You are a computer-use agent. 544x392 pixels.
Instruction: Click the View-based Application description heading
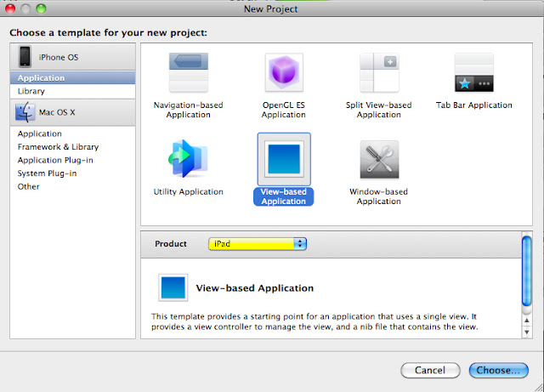pos(255,288)
